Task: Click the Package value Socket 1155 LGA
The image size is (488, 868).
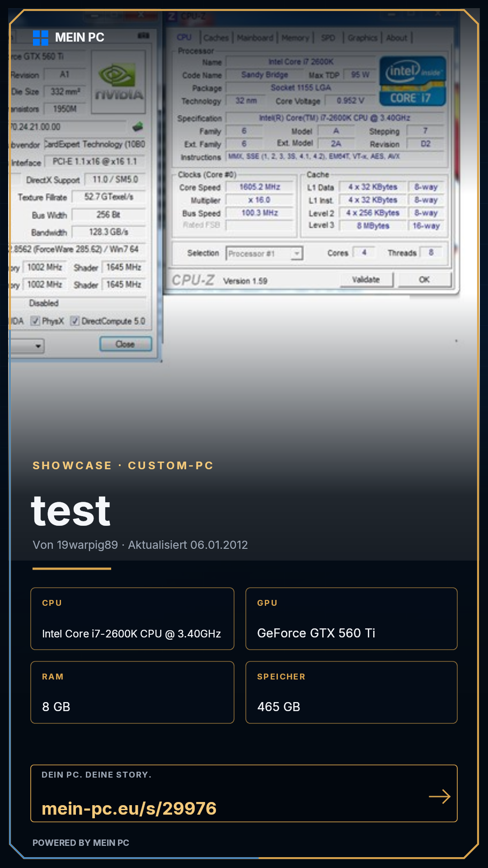Action: [x=301, y=88]
